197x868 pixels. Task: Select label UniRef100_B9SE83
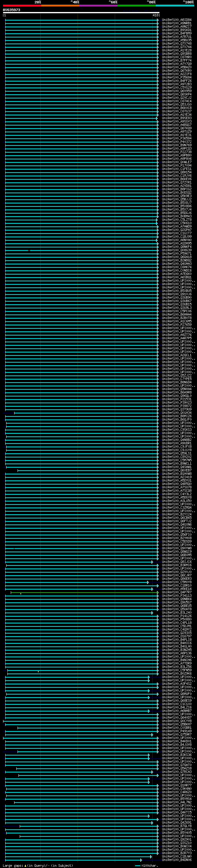176,118
